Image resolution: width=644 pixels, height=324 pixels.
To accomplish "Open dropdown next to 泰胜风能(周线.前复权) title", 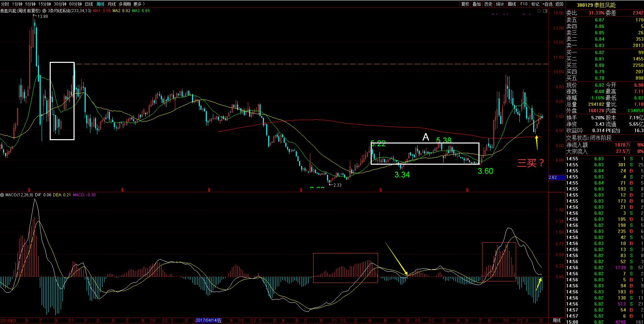I will point(44,11).
